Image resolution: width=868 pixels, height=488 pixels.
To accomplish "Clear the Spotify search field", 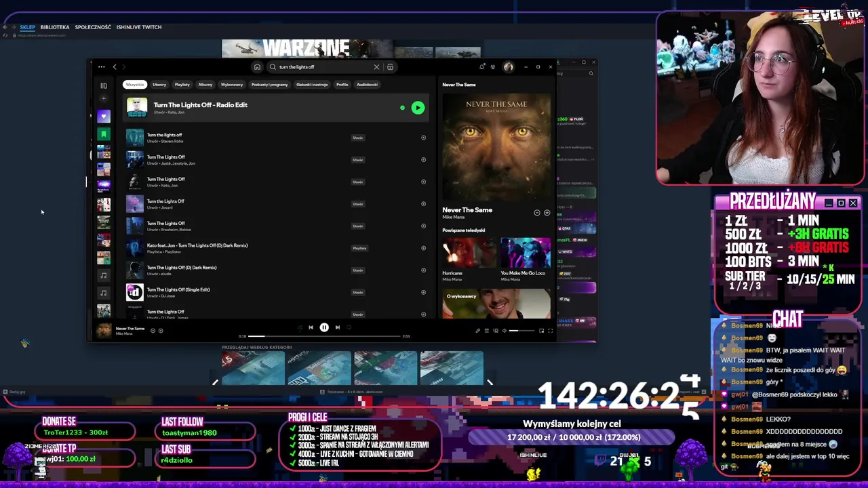I will click(x=376, y=66).
